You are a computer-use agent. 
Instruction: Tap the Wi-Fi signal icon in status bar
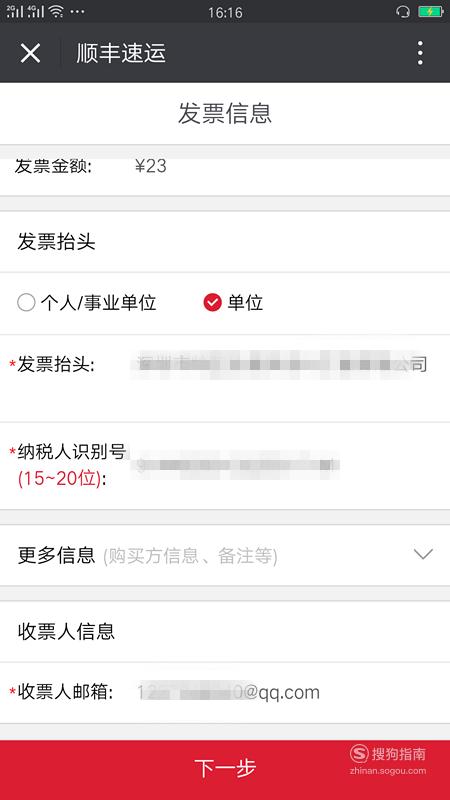pos(56,11)
